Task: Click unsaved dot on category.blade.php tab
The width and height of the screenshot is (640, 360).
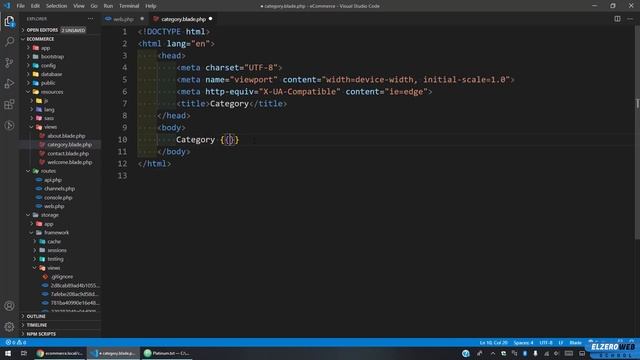Action: click(x=211, y=19)
